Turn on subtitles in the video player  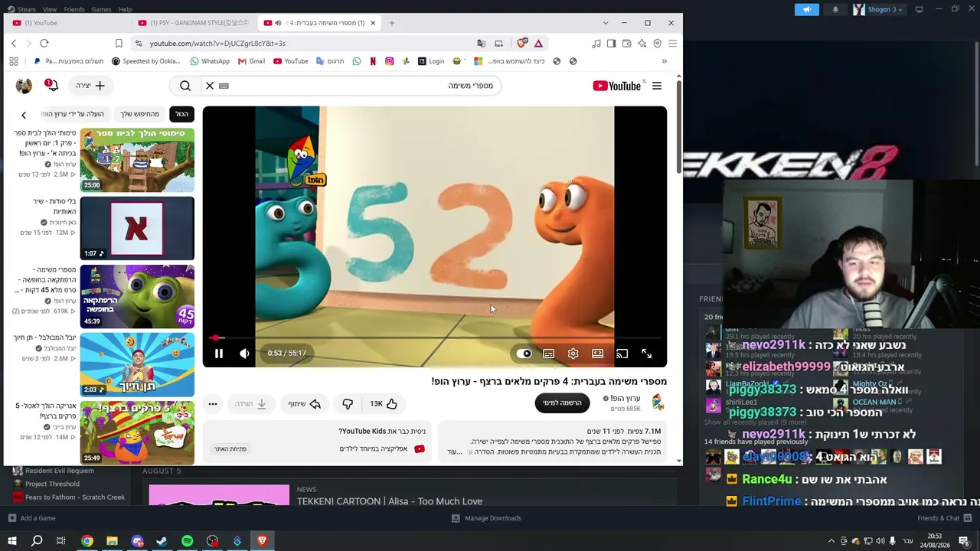tap(548, 354)
